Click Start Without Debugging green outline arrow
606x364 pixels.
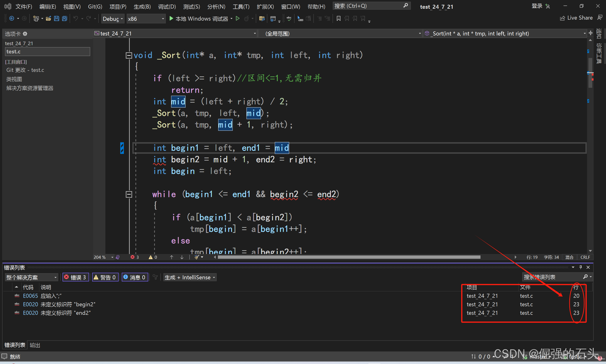(x=238, y=19)
